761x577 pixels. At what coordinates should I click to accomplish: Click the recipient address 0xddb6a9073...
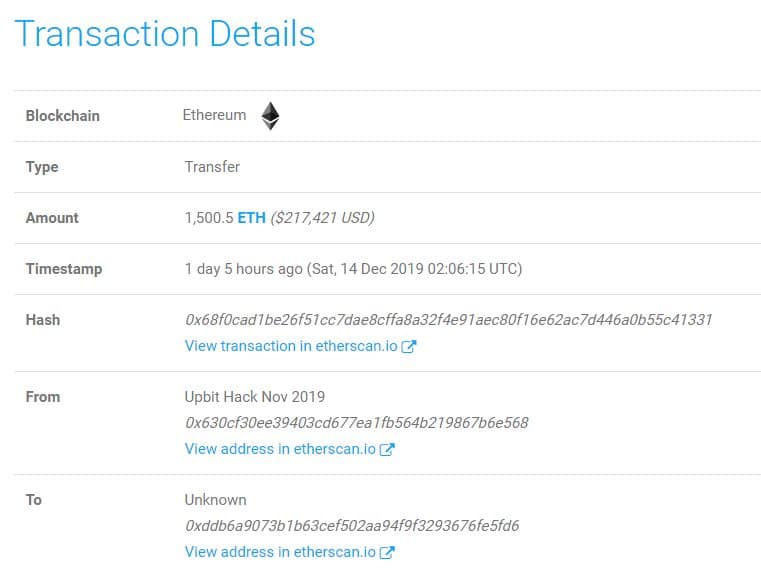click(x=352, y=526)
